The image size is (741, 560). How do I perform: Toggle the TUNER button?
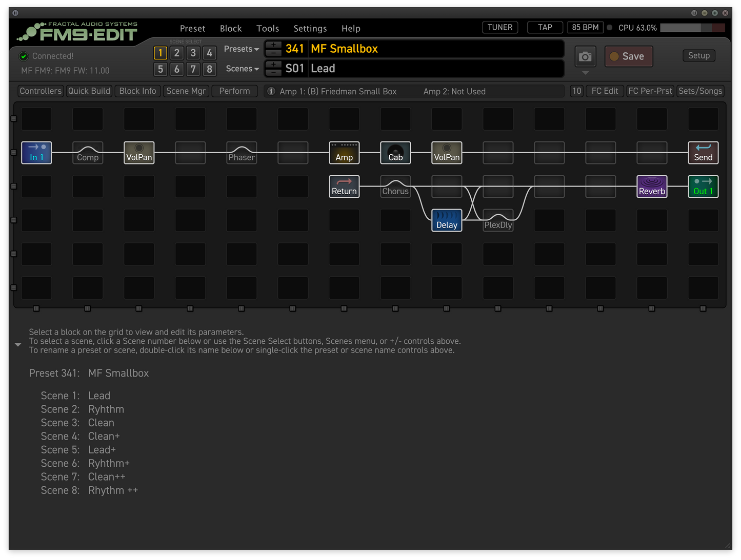(500, 28)
